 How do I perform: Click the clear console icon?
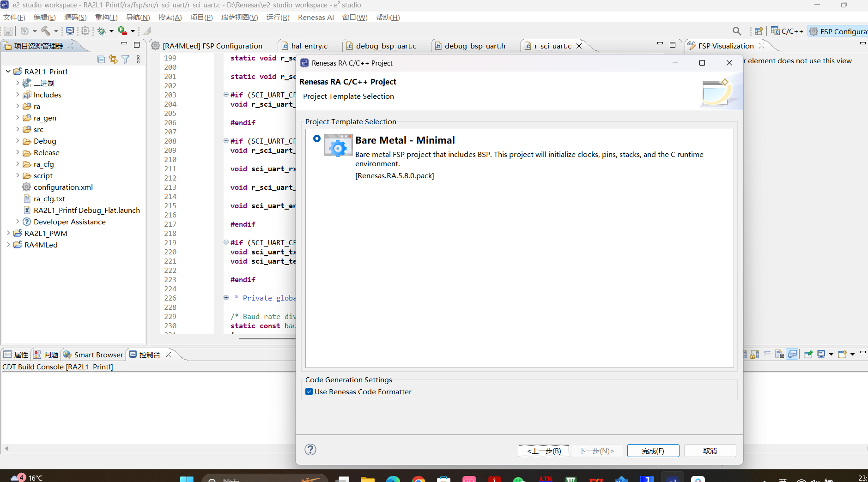(x=780, y=354)
